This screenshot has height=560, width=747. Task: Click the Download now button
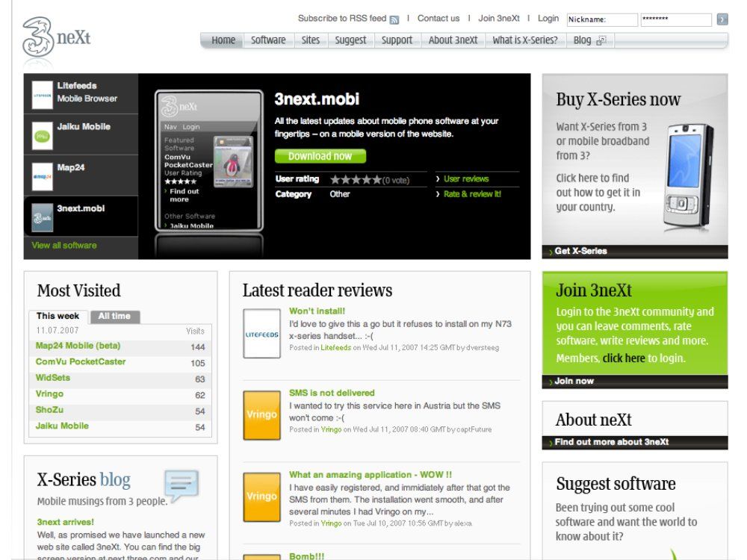tap(321, 156)
